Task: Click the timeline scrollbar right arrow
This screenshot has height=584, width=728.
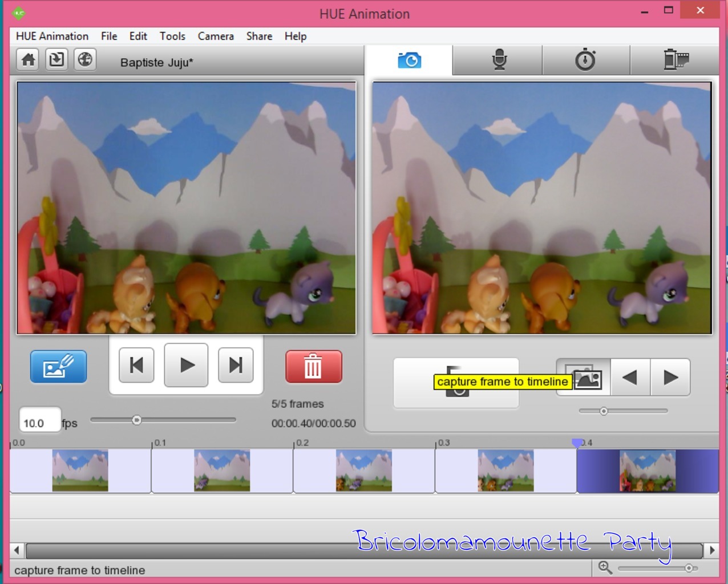Action: point(711,550)
